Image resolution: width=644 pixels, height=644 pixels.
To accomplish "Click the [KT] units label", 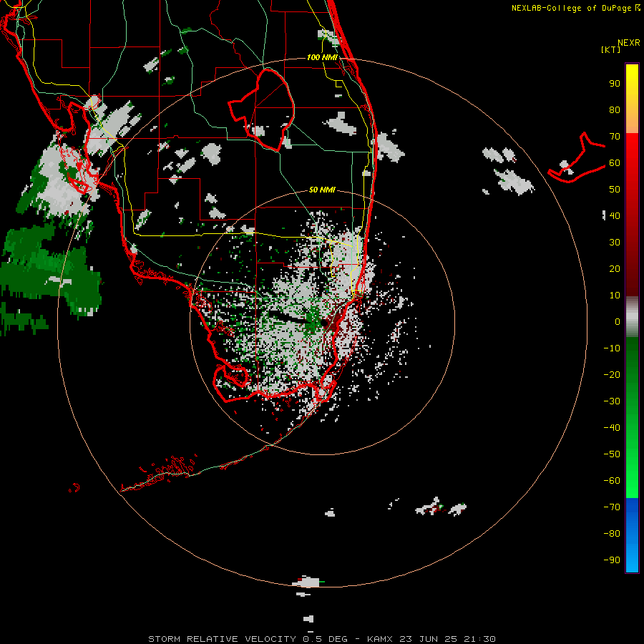I will click(611, 49).
